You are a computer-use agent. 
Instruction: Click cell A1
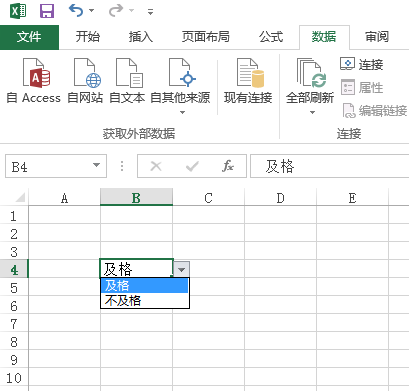click(x=64, y=215)
